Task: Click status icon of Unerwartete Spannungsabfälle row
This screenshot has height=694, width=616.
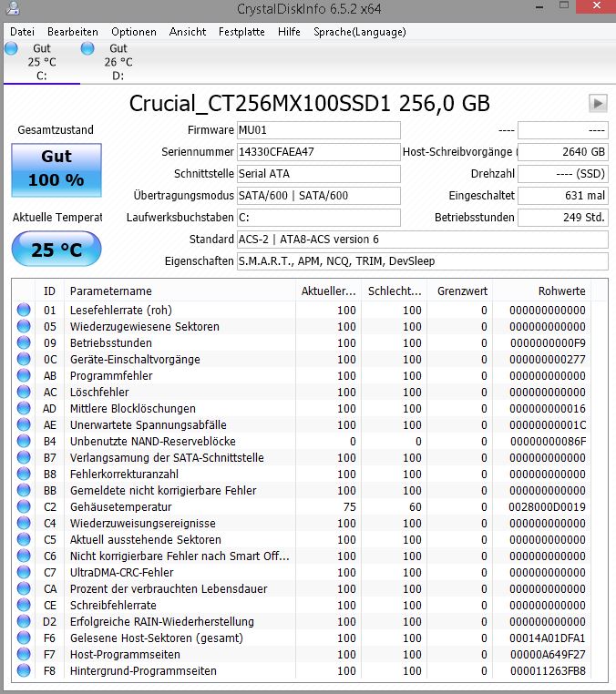Action: click(24, 424)
